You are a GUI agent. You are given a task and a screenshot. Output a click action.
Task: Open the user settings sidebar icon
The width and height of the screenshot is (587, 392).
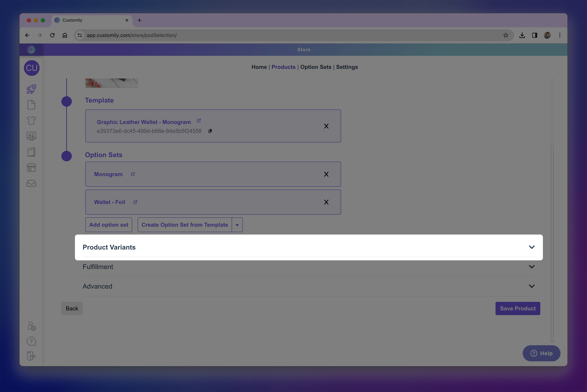[x=31, y=326]
